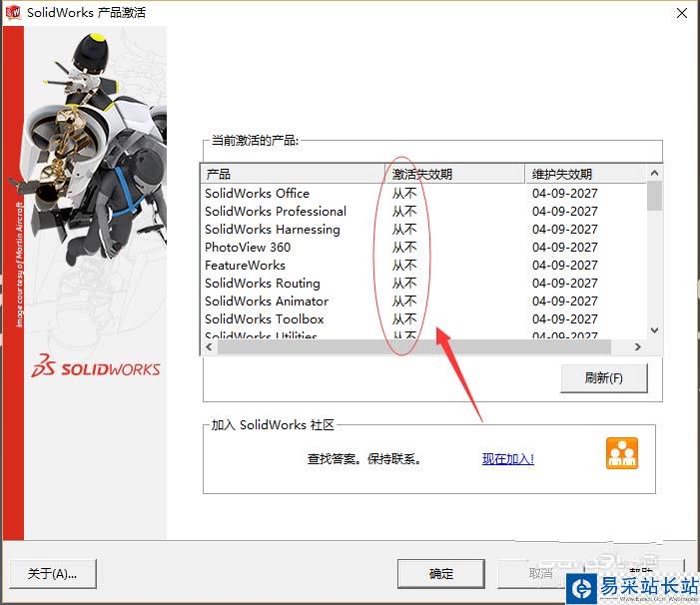Image resolution: width=700 pixels, height=605 pixels.
Task: Click the SolidWorks title bar logo icon
Action: pyautogui.click(x=13, y=12)
